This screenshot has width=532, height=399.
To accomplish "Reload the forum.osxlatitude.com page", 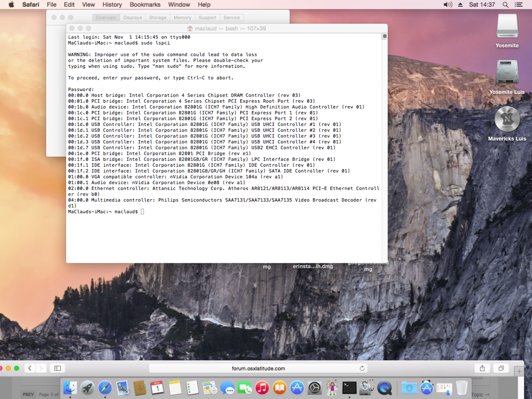I will [362, 368].
